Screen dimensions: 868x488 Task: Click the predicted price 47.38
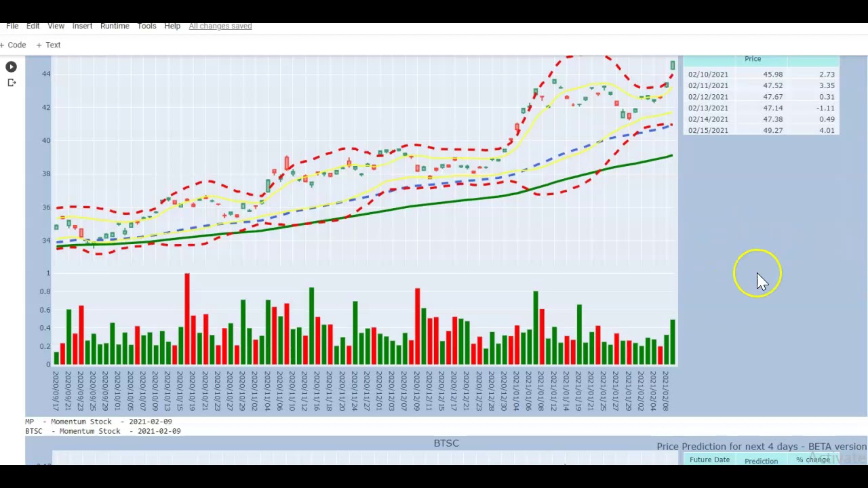pyautogui.click(x=772, y=119)
